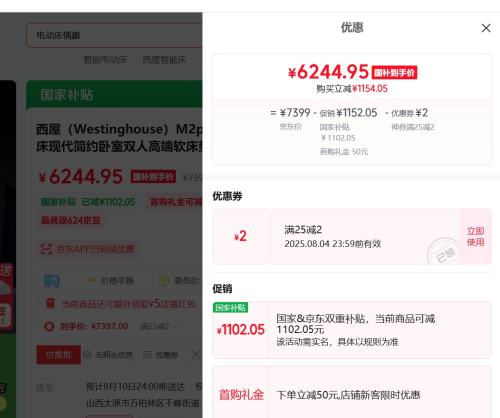Click the orange 到手价 circle icon
The image size is (500, 418).
click(49, 326)
